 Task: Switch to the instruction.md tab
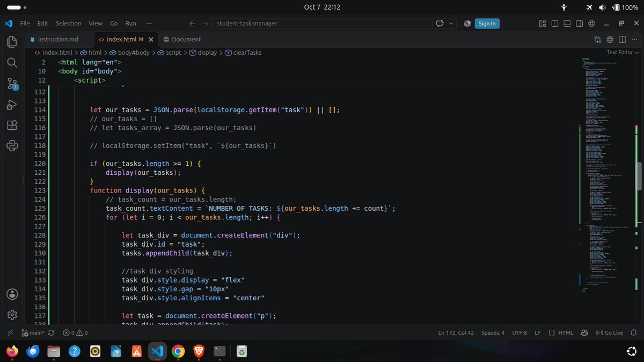click(58, 39)
